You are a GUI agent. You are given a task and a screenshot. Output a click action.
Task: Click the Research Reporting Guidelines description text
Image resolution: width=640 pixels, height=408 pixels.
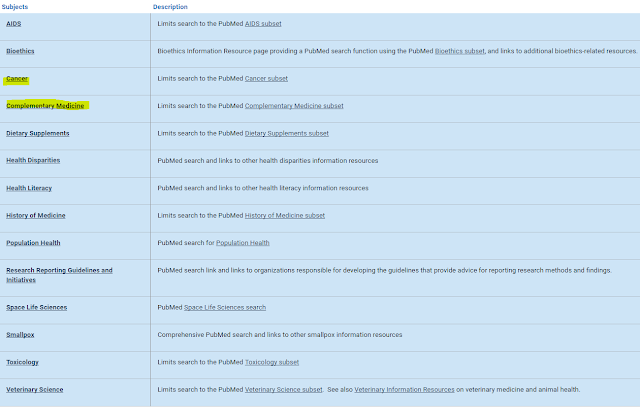coord(384,270)
